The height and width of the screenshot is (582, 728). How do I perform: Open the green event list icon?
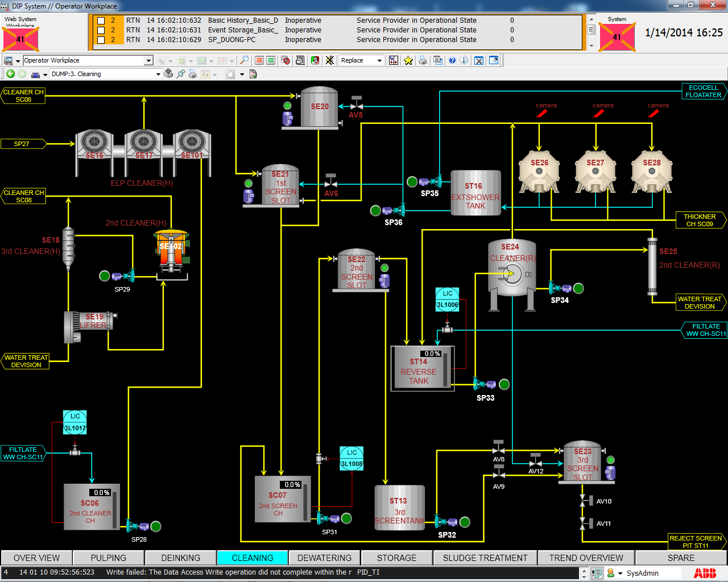pyautogui.click(x=271, y=60)
